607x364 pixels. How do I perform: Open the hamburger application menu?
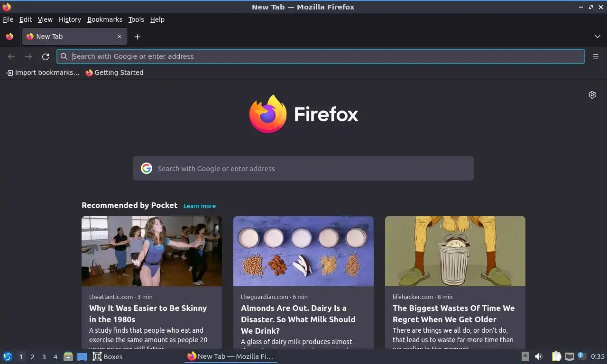coord(596,56)
